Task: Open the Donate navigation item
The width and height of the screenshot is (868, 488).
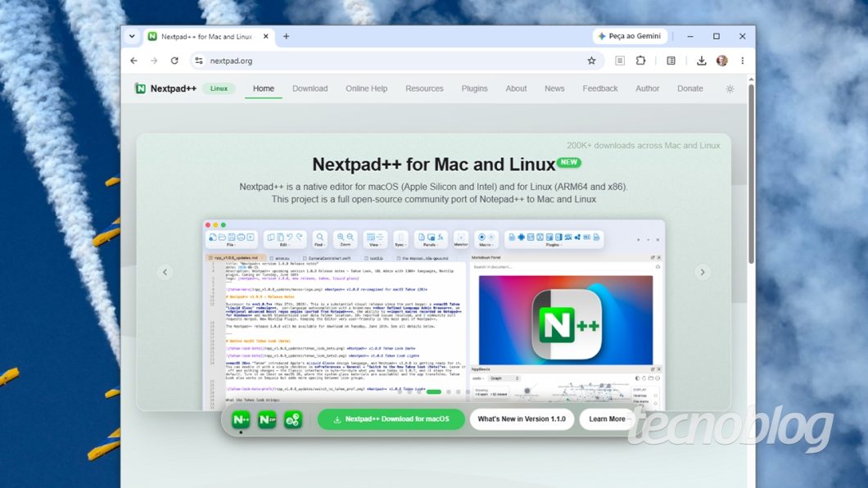Action: point(689,88)
